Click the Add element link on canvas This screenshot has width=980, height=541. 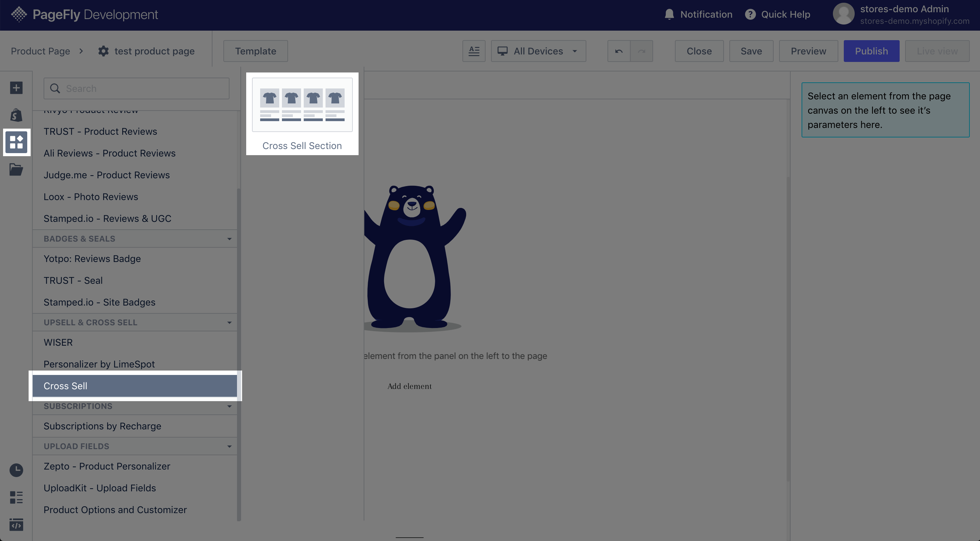pos(409,386)
